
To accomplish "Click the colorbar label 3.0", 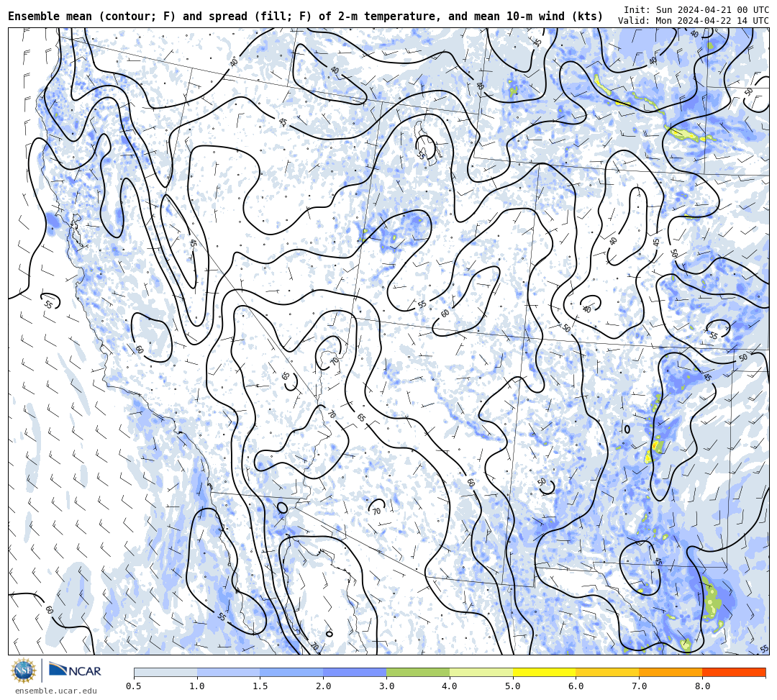I will (386, 686).
